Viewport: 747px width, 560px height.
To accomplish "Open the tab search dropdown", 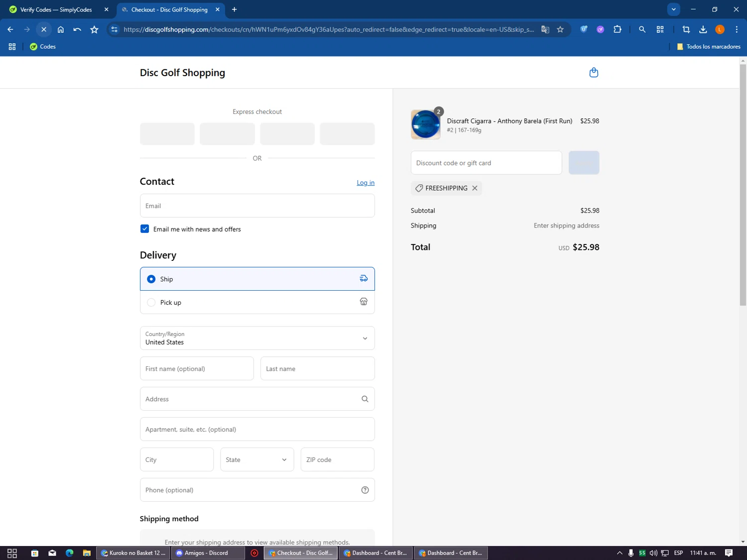I will 674,9.
